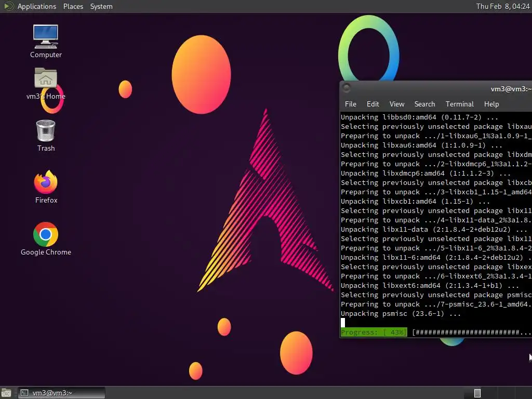Open the Applications menu
Viewport: 532px width, 399px height.
coord(37,6)
